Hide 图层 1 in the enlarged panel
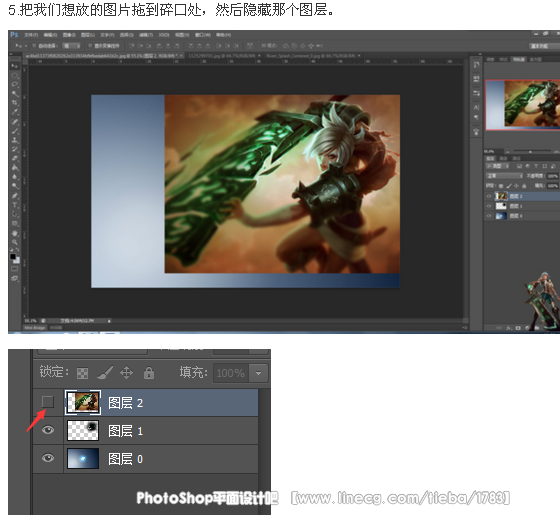This screenshot has width=560, height=515. click(48, 430)
